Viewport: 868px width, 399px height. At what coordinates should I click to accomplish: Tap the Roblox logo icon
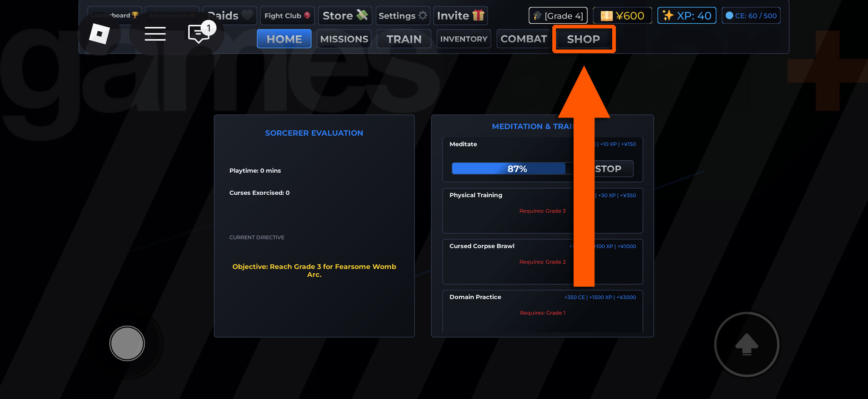(99, 34)
